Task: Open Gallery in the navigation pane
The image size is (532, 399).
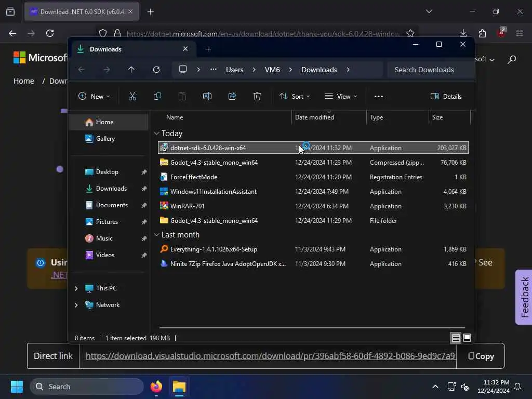Action: pyautogui.click(x=109, y=139)
